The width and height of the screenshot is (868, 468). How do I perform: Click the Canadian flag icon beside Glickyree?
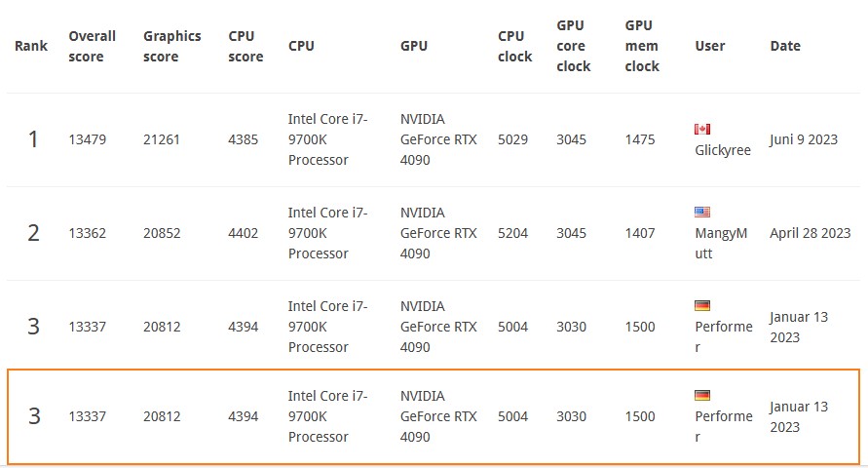tap(702, 129)
